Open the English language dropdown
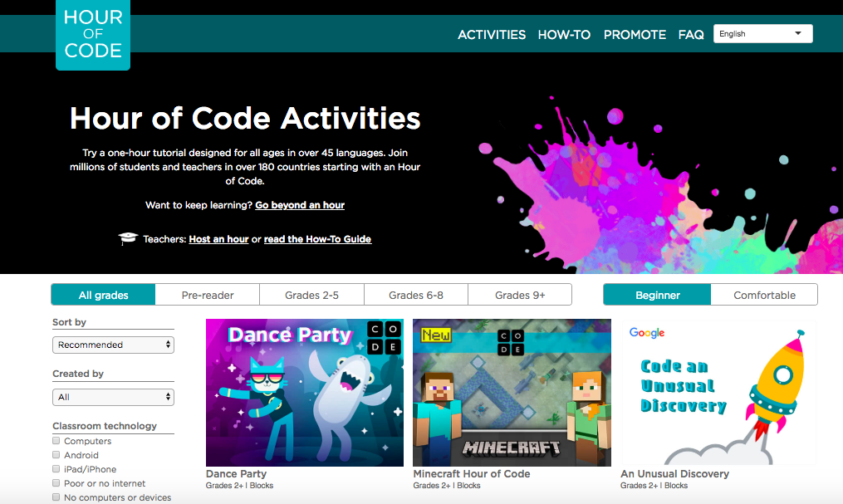 click(x=762, y=34)
